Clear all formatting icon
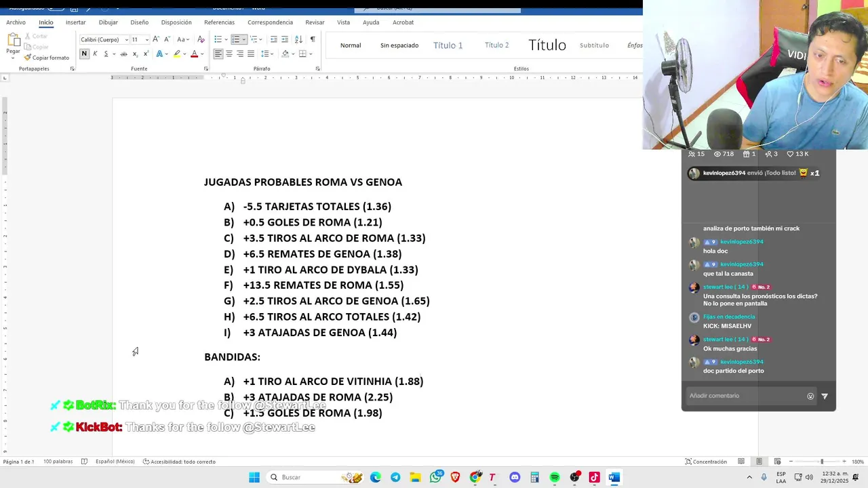The image size is (868, 488). (201, 39)
